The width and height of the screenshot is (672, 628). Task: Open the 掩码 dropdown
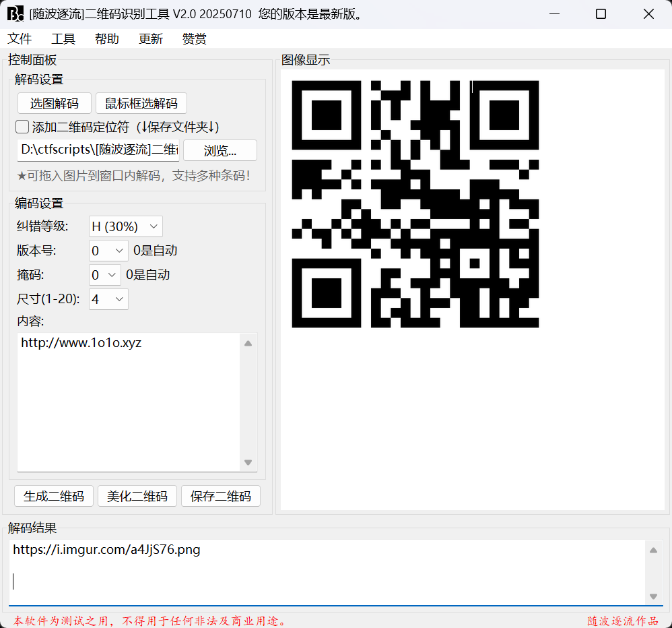click(x=104, y=275)
